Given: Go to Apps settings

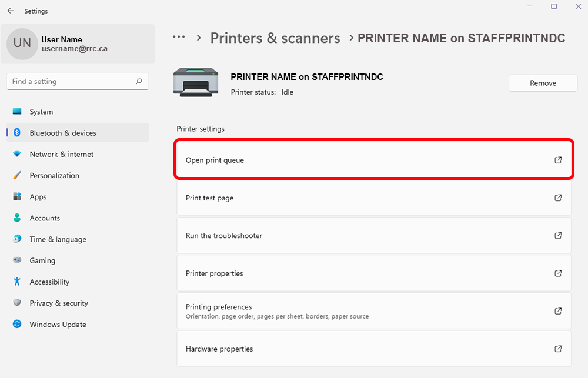Looking at the screenshot, I should [x=38, y=197].
